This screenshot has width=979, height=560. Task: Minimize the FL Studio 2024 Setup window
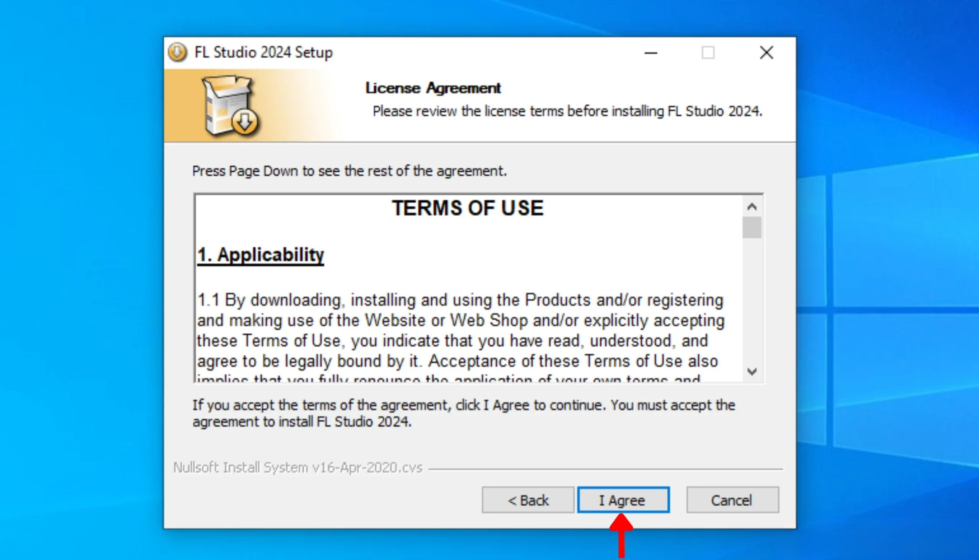(651, 53)
